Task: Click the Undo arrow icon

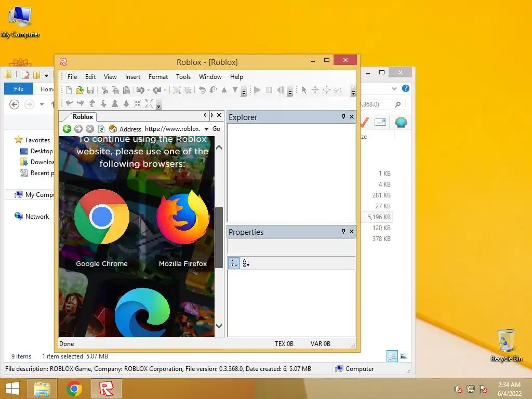Action: tap(140, 90)
